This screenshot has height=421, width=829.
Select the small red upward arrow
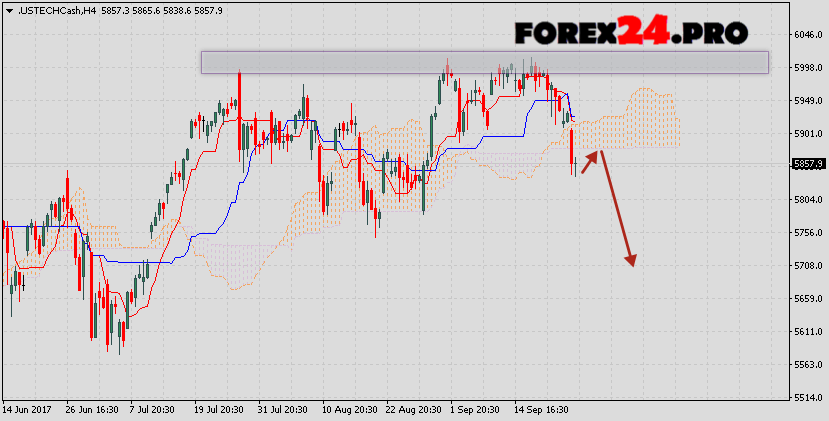589,162
